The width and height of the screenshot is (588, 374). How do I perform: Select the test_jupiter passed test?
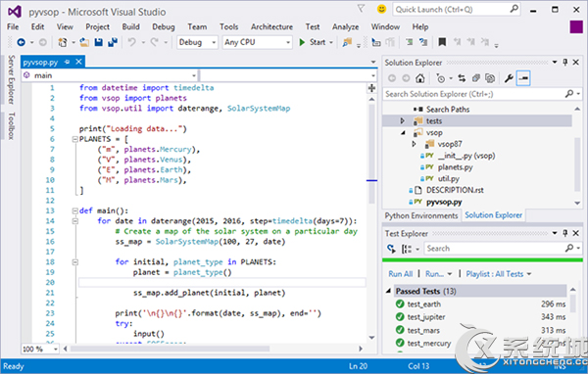(x=426, y=317)
